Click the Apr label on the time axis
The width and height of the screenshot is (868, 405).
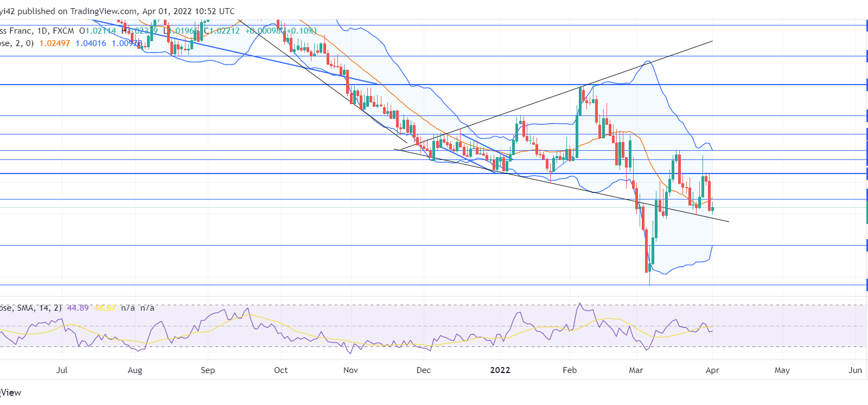(x=712, y=370)
